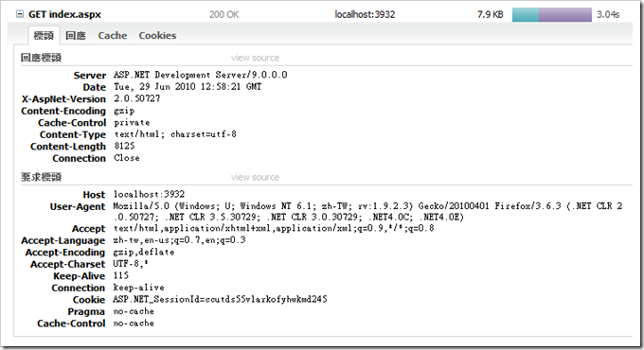Open the 標頭 headers tab

(x=44, y=36)
